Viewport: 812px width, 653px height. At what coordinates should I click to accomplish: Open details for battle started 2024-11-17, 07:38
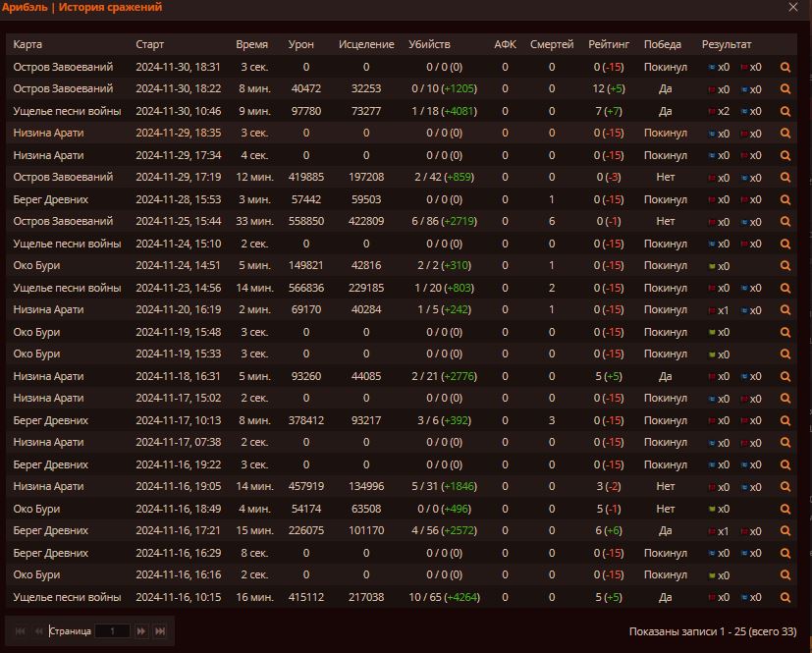[x=785, y=442]
